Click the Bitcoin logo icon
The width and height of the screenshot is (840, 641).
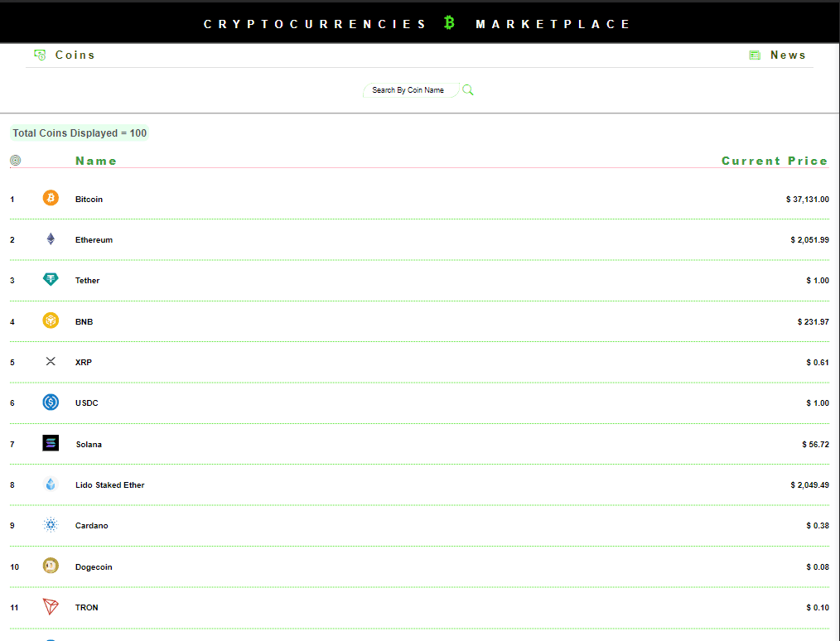click(51, 198)
